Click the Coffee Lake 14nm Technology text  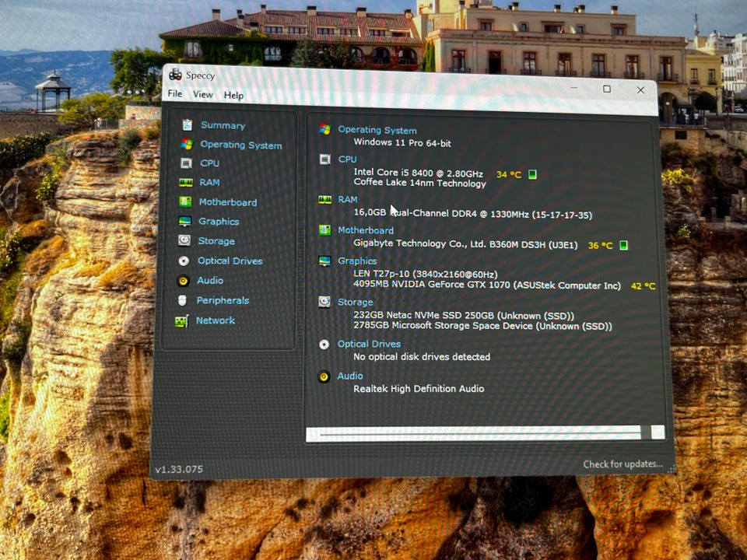click(419, 182)
